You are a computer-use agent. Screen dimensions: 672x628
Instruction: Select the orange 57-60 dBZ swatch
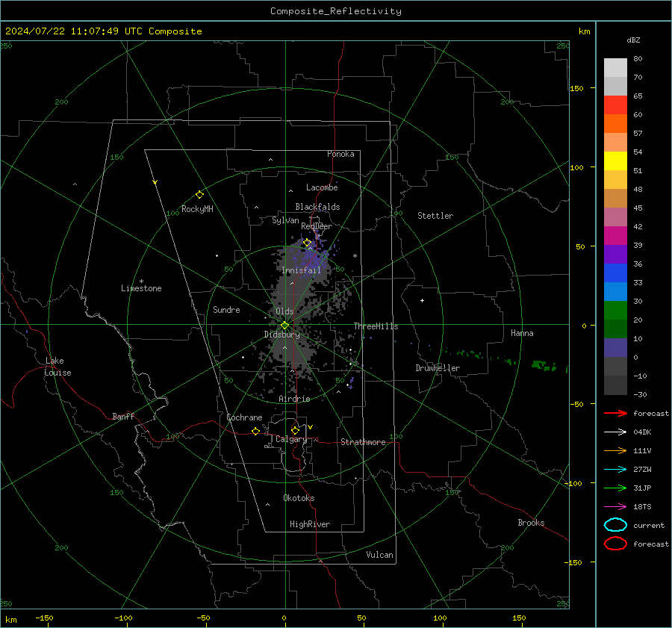pos(615,124)
